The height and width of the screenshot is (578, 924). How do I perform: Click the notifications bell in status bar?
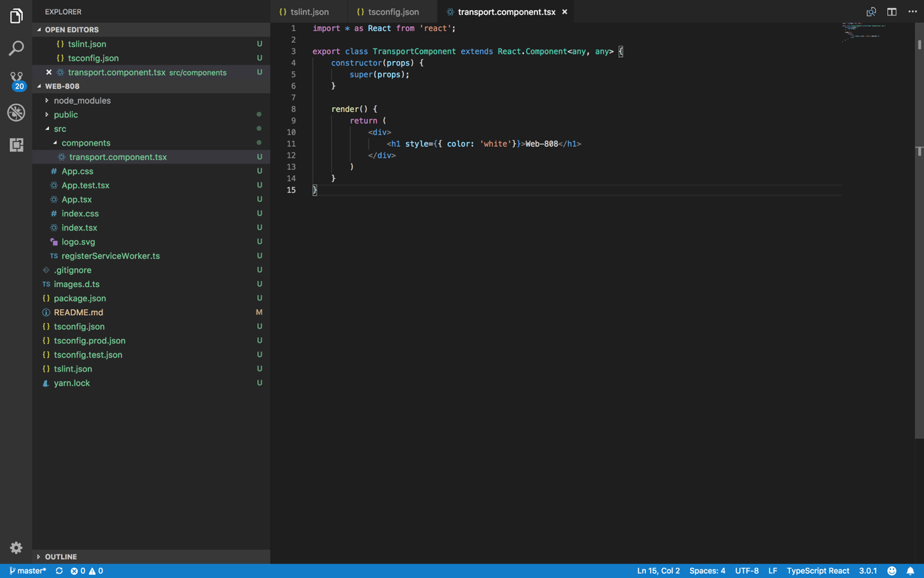(910, 571)
